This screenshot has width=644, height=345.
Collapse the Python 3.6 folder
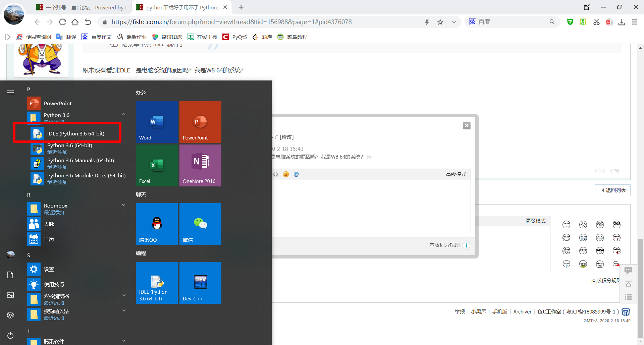(124, 115)
